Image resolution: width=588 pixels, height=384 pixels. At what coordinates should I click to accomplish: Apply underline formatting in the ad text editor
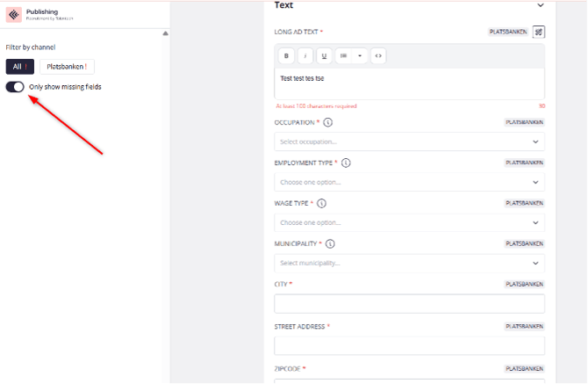324,55
